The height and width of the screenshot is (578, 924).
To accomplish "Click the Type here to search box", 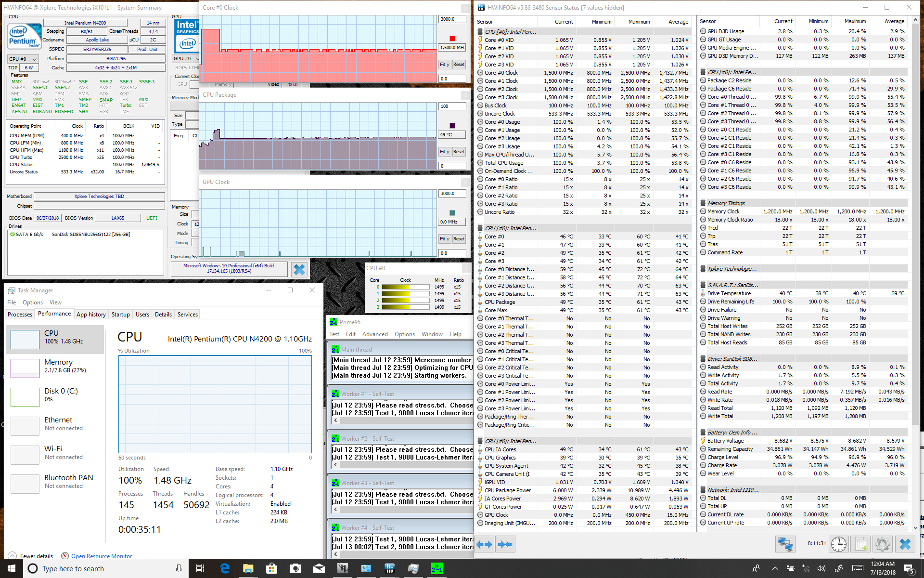I will tap(105, 568).
